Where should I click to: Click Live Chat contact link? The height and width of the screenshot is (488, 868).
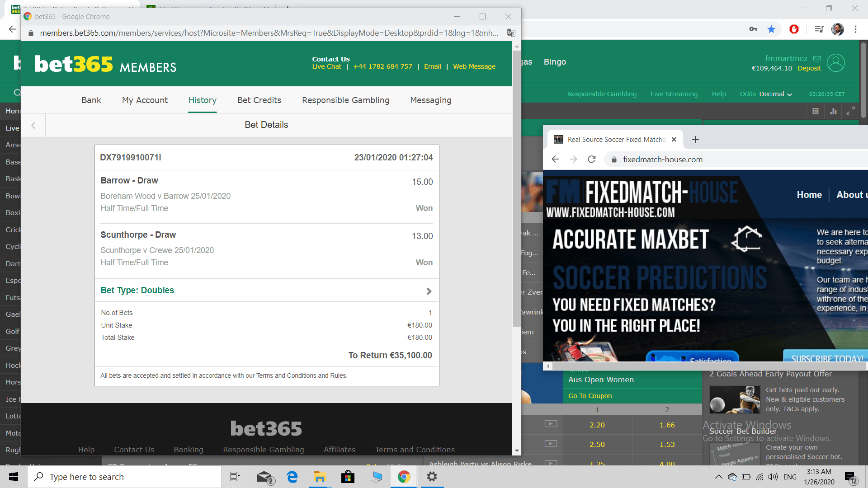[326, 66]
